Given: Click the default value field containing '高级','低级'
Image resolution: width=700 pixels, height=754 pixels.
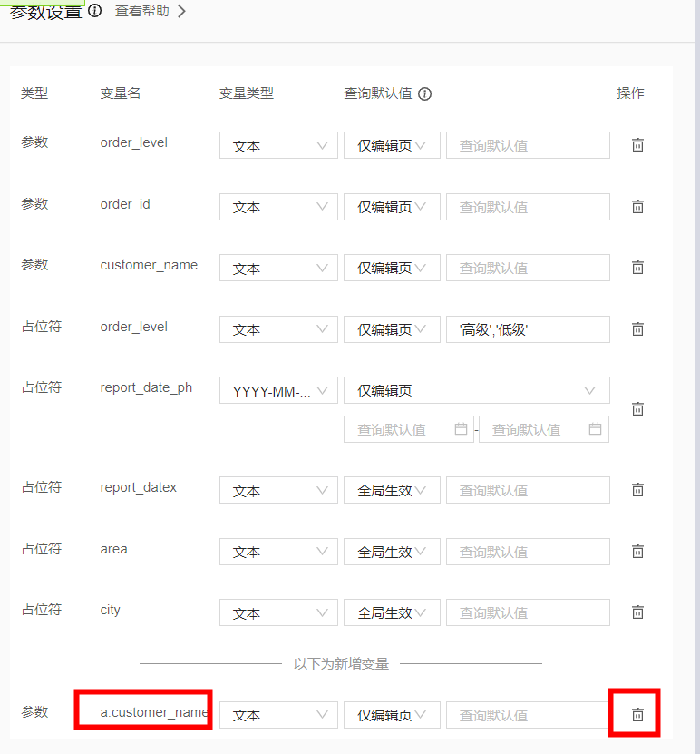Looking at the screenshot, I should 528,329.
